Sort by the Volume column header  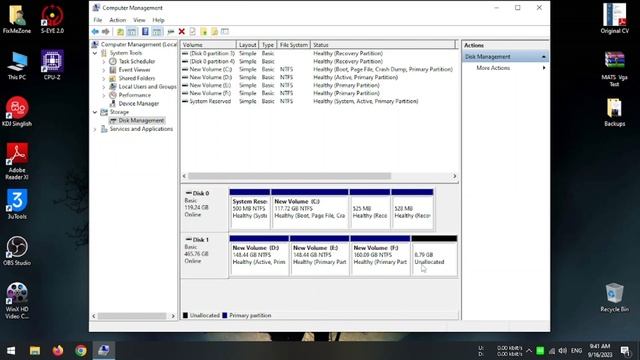[x=209, y=45]
